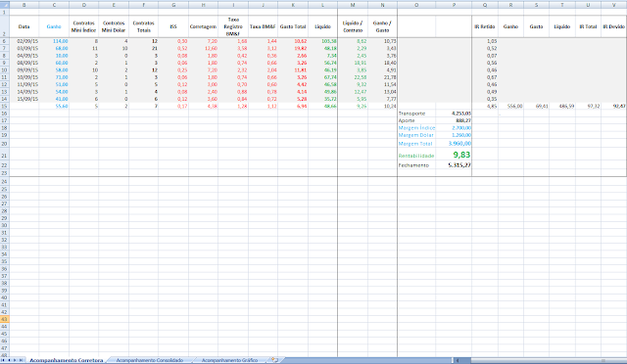Click the 'Contratos Totais' heading cell
627x364 pixels.
[144, 26]
